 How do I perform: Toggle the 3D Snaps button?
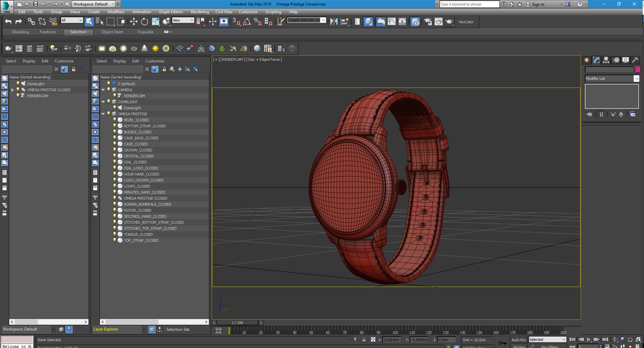coord(236,22)
